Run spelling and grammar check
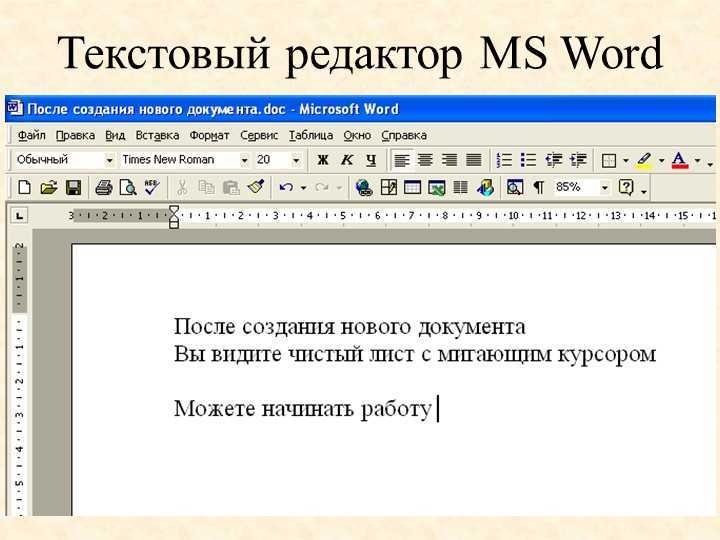Image resolution: width=720 pixels, height=540 pixels. (x=152, y=187)
